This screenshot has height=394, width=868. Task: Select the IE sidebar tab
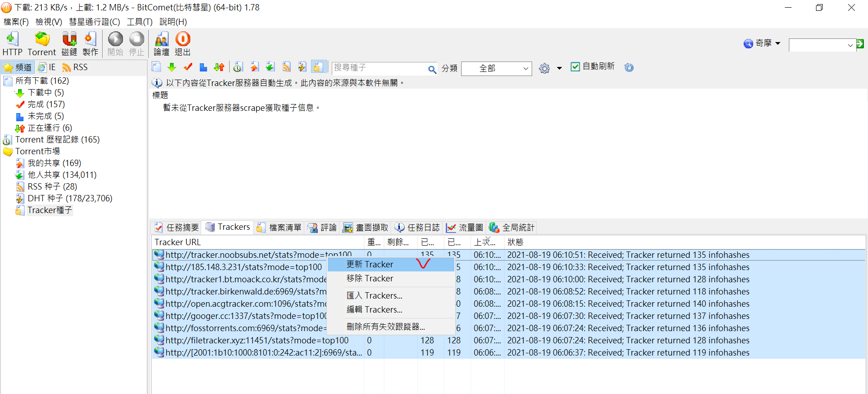point(47,67)
